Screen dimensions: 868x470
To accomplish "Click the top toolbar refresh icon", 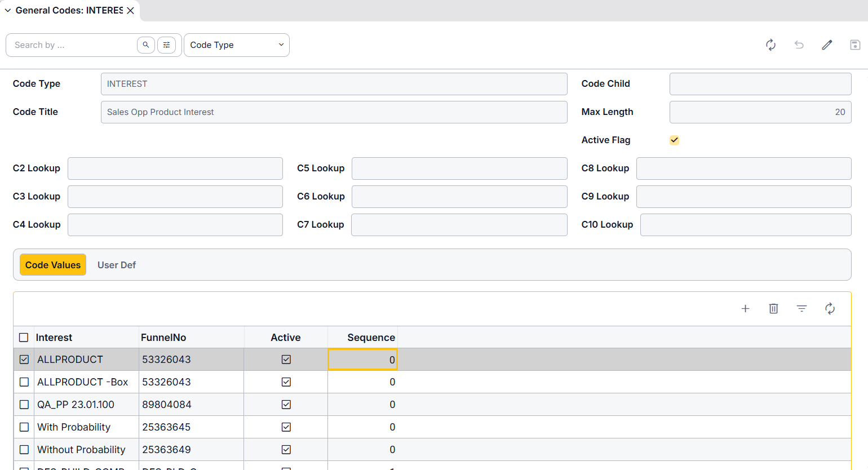I will 770,45.
